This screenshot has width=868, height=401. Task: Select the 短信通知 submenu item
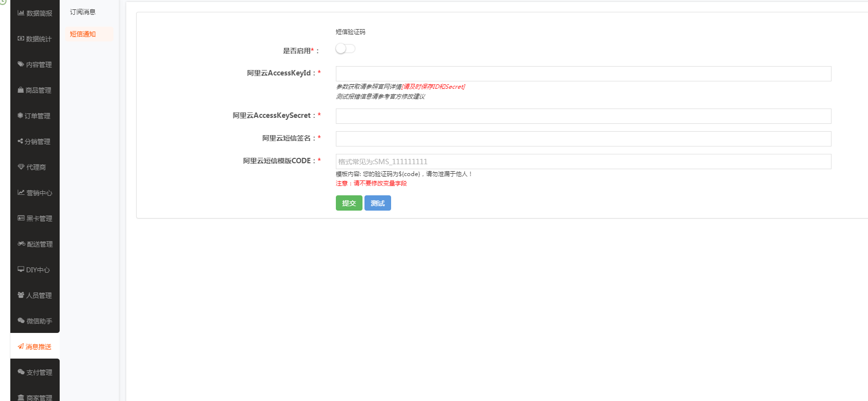(x=83, y=34)
